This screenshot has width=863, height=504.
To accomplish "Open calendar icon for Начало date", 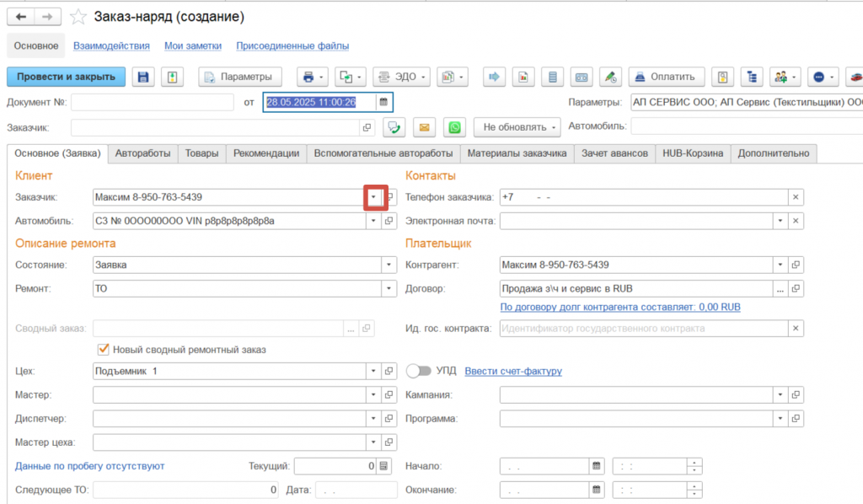I will [598, 466].
